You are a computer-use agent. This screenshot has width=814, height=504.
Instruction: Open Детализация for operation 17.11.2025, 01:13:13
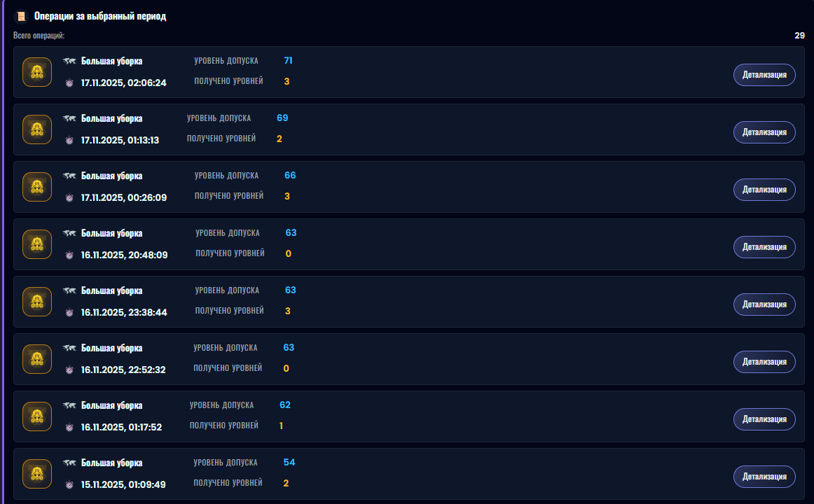[x=764, y=132]
